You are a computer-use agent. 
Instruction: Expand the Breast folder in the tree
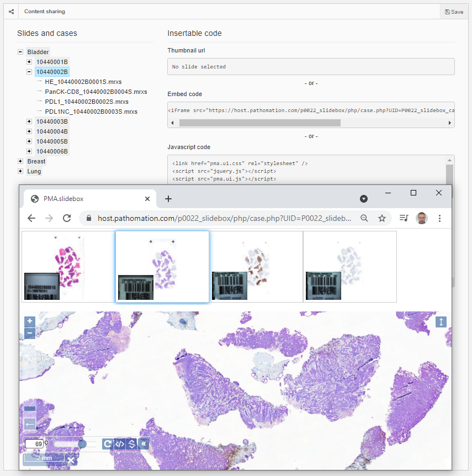(20, 161)
